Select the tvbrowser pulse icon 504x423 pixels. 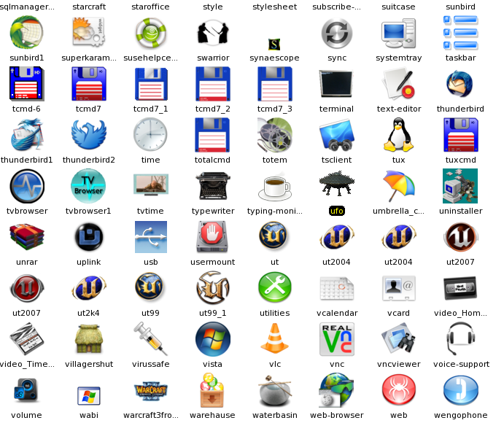pos(27,186)
